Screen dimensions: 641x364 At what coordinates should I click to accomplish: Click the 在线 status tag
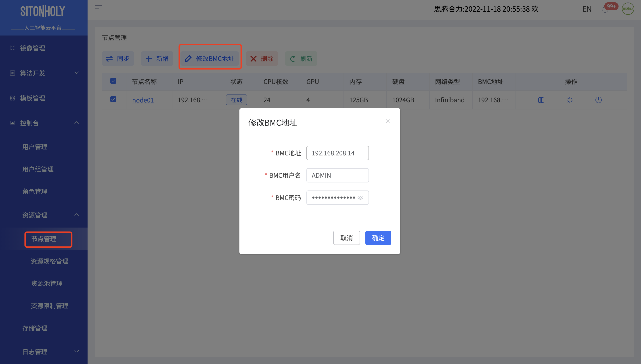[236, 100]
